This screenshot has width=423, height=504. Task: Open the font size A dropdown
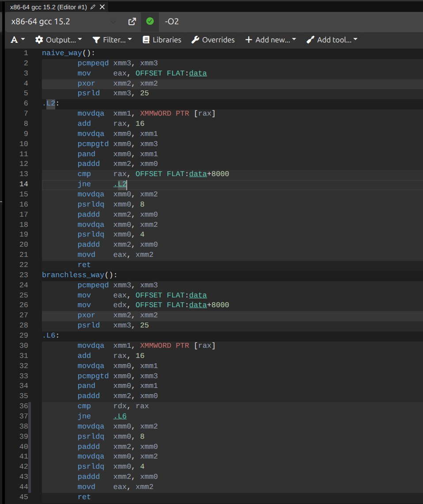click(x=18, y=40)
